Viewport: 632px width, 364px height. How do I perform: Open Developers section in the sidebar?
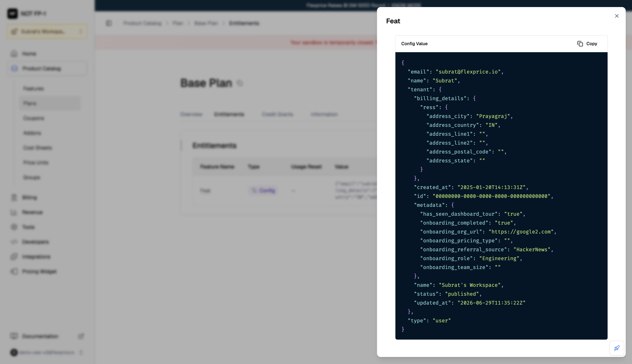coord(47,242)
